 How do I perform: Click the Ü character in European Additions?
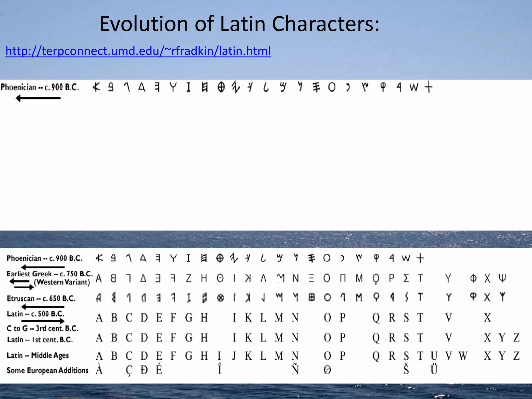[x=434, y=369]
